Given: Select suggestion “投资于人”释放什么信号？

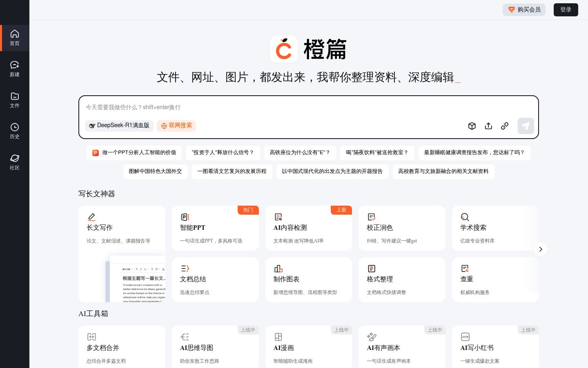Looking at the screenshot, I should pos(223,153).
